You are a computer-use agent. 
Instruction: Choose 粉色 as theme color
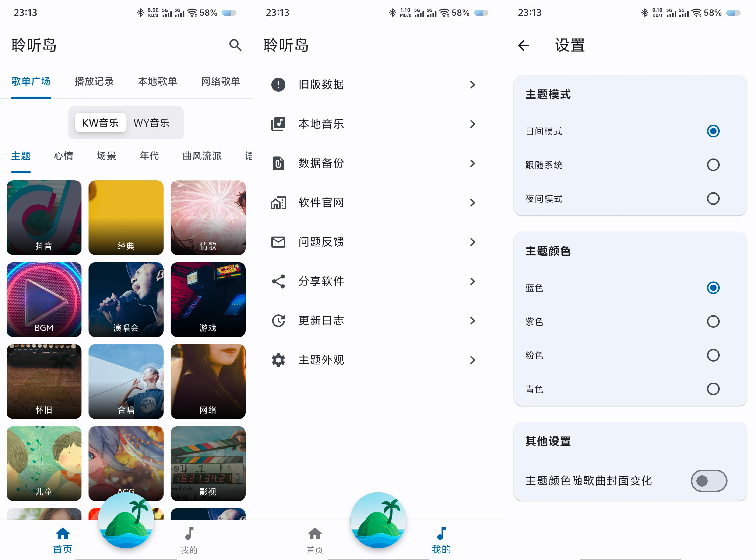[714, 355]
